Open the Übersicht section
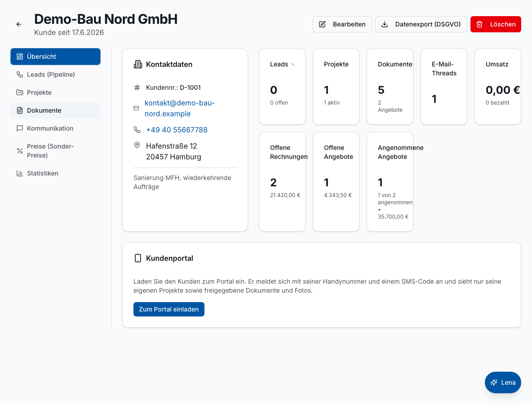 [x=55, y=57]
